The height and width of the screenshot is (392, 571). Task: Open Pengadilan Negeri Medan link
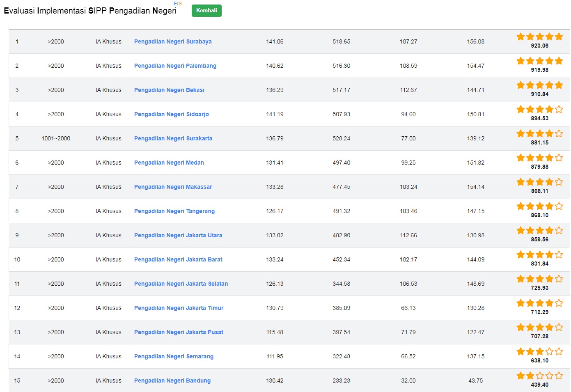pos(169,163)
